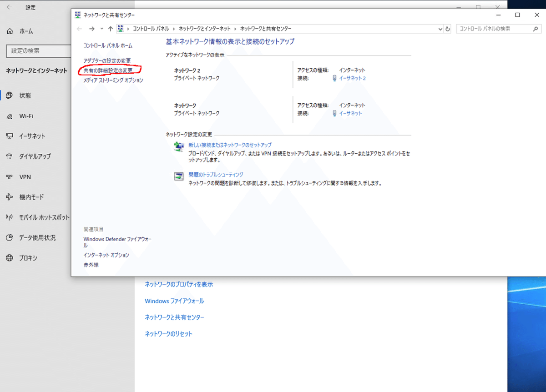546x392 pixels.
Task: Focus the 設定の検索 box
Action: [x=39, y=51]
